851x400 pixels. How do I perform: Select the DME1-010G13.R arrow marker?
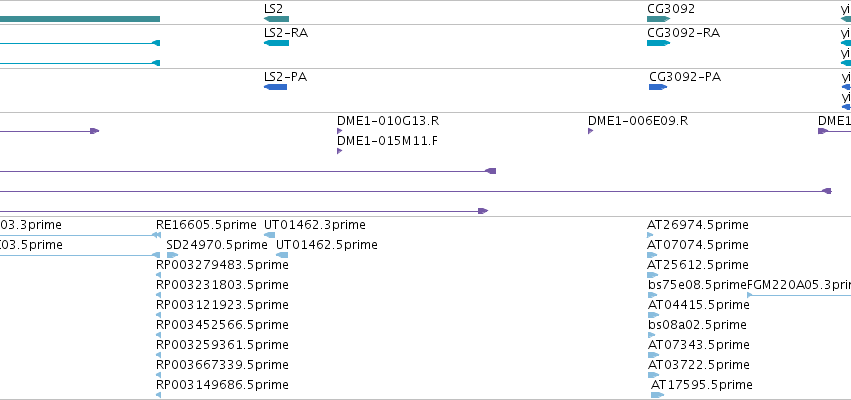[340, 131]
